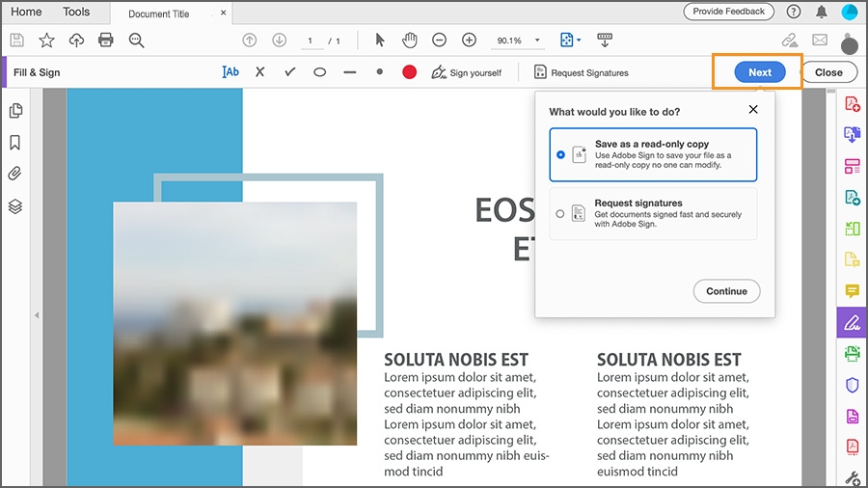
Task: Go to the Home tab
Action: click(x=26, y=12)
